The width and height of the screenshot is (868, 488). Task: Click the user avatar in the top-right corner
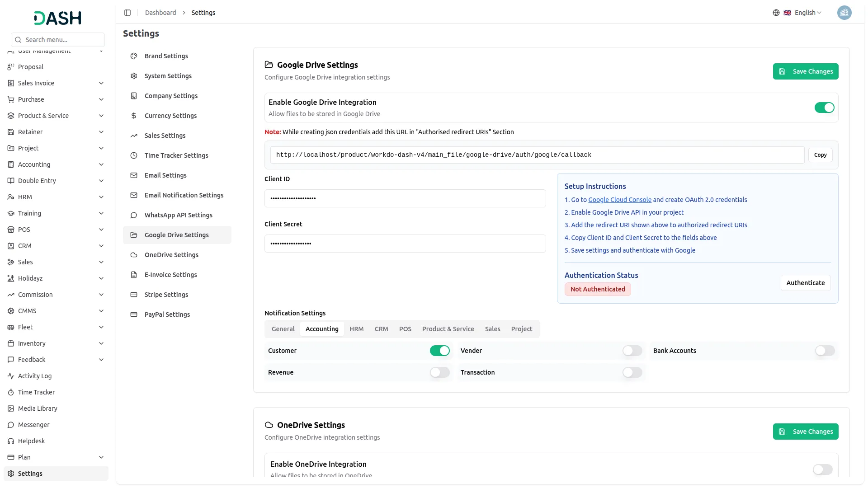tap(844, 13)
